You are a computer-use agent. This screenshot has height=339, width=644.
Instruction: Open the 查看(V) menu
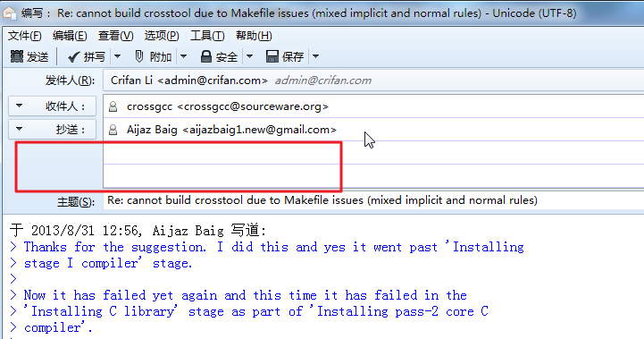tap(115, 36)
